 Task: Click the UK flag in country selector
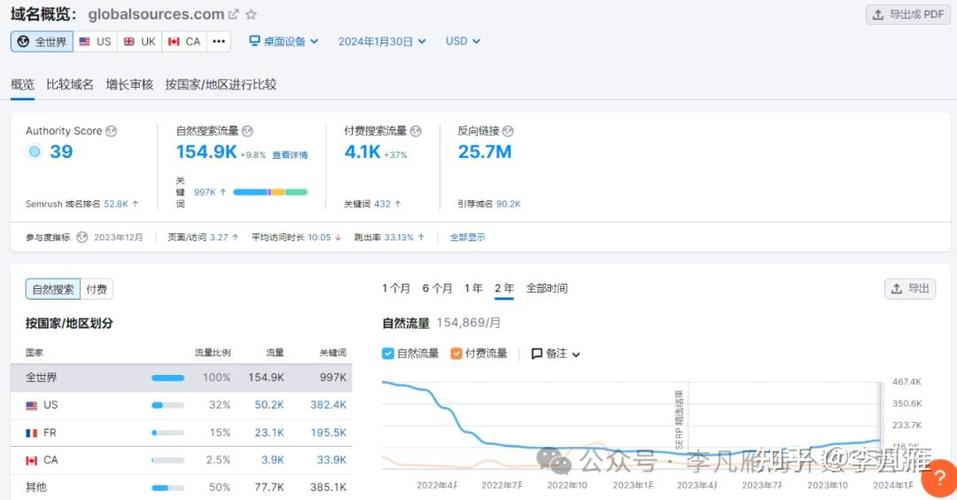pyautogui.click(x=129, y=42)
